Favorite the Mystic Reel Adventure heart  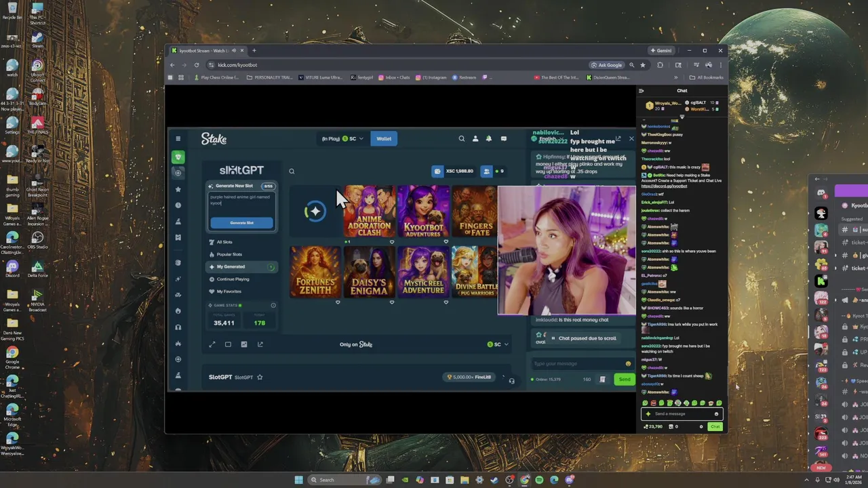[446, 302]
